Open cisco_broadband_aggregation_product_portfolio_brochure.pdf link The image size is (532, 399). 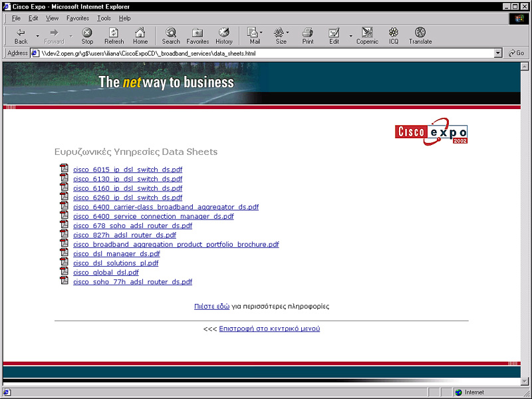176,244
